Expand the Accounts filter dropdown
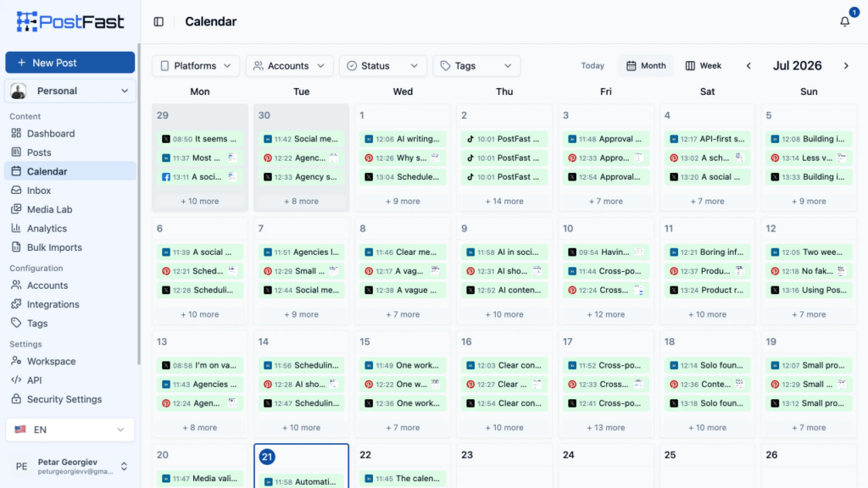 289,66
